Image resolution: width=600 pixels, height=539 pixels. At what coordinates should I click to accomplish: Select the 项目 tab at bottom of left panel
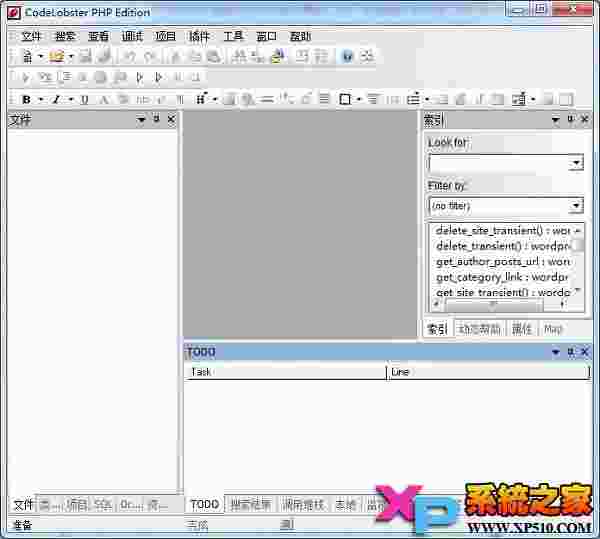(77, 505)
